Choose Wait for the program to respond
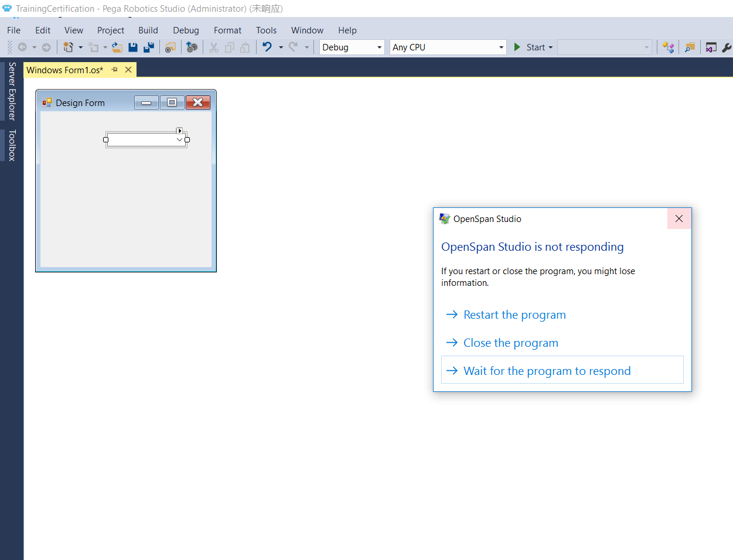 coord(562,370)
